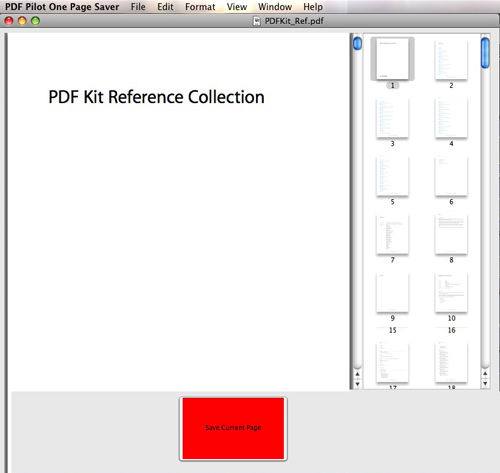The image size is (500, 473).
Task: Select page 2 thumbnail
Action: click(x=451, y=60)
